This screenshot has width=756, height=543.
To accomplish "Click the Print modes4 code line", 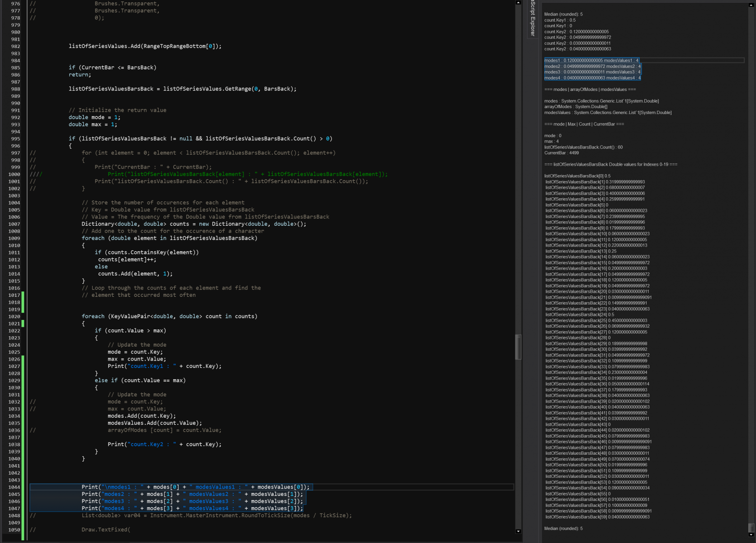I will [192, 509].
